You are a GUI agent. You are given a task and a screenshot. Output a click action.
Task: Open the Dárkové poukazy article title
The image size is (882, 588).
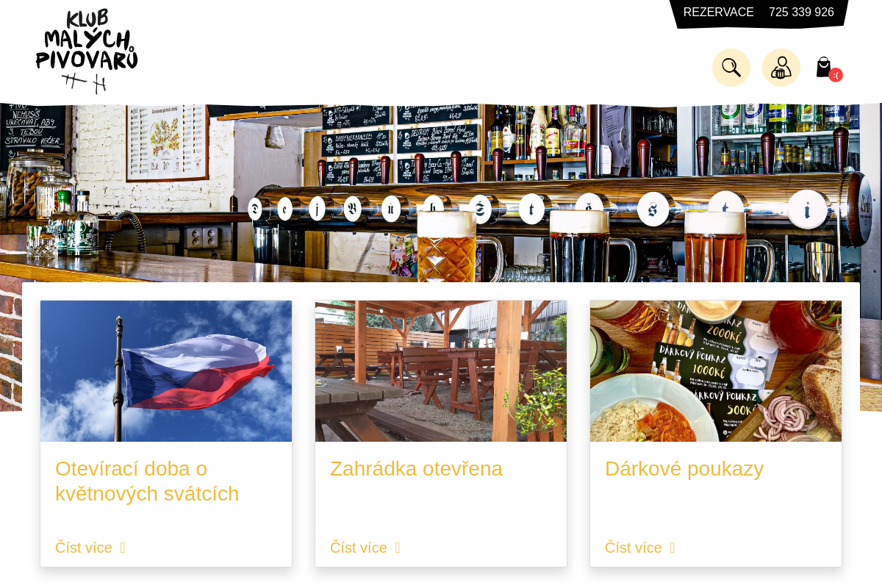[x=684, y=469]
